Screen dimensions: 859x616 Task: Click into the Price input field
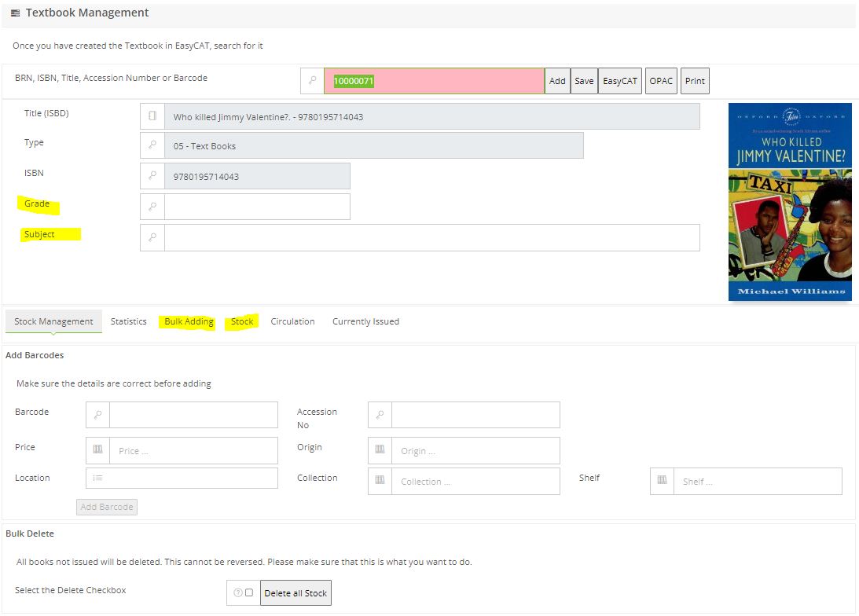click(x=193, y=451)
